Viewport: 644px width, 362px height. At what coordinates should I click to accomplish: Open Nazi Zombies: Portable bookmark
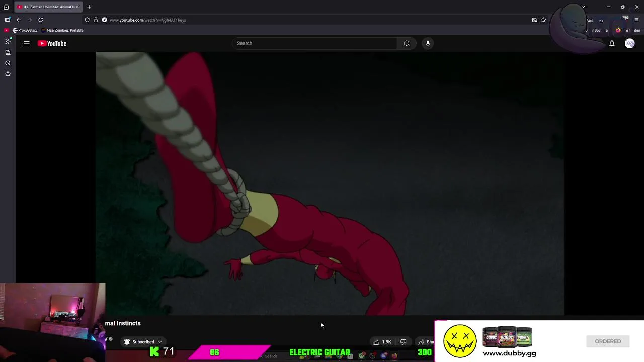pyautogui.click(x=62, y=30)
